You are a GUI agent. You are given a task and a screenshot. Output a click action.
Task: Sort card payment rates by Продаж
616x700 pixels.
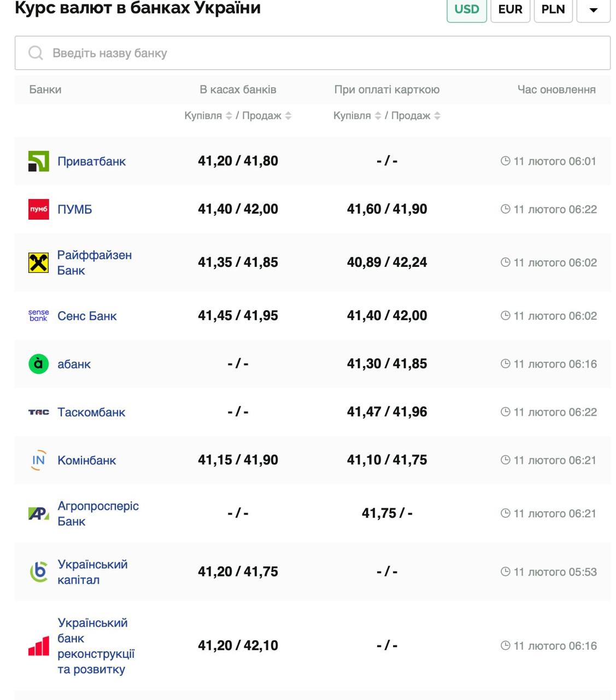click(437, 115)
